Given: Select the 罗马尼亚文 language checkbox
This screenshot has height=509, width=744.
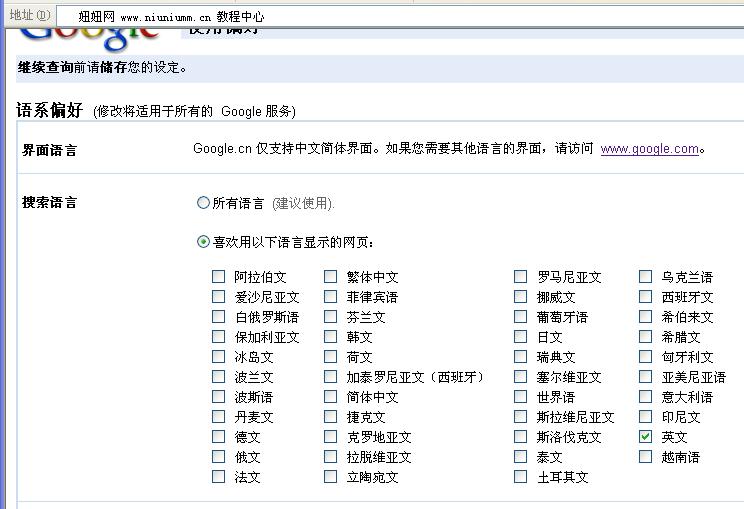Looking at the screenshot, I should tap(521, 277).
